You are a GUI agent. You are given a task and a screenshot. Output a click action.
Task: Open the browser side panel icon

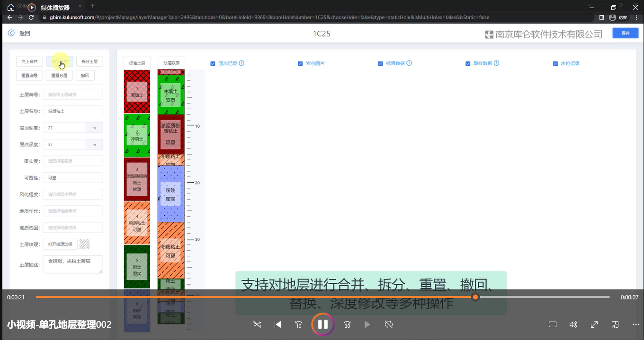[602, 17]
